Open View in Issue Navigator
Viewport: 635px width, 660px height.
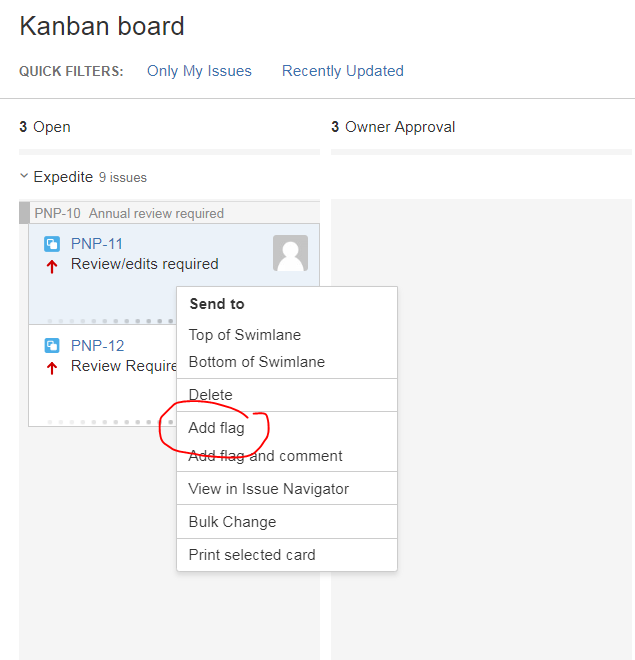coord(268,489)
